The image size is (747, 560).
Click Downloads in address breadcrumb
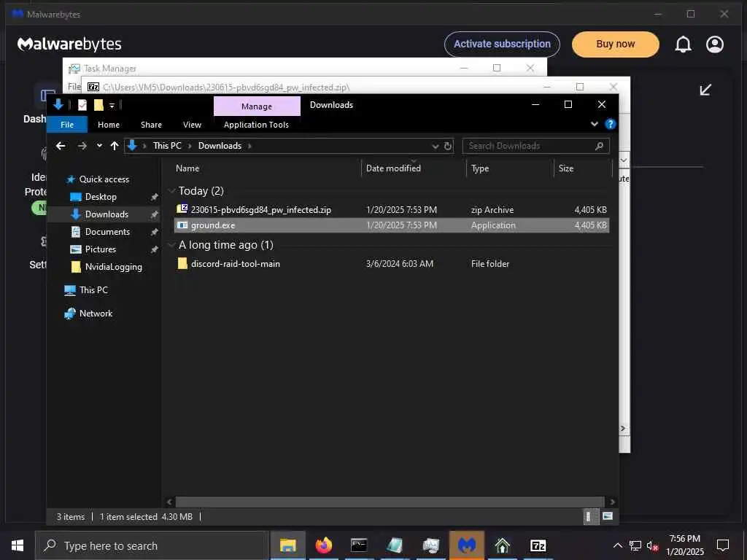click(x=220, y=146)
